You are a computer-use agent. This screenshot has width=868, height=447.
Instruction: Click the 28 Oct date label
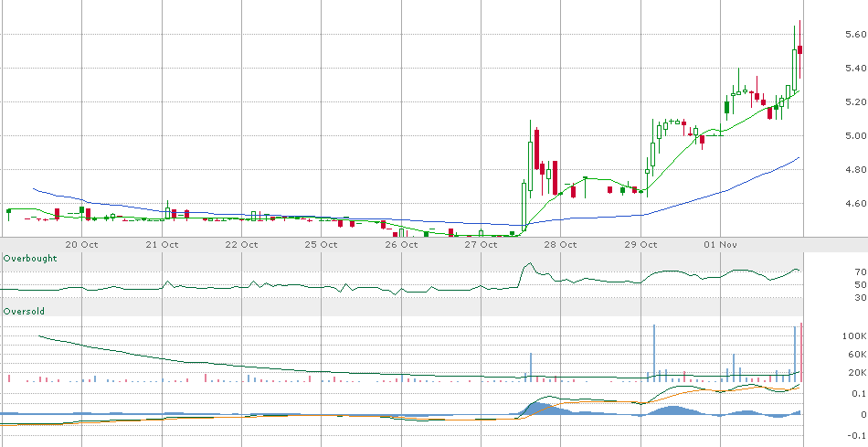561,244
